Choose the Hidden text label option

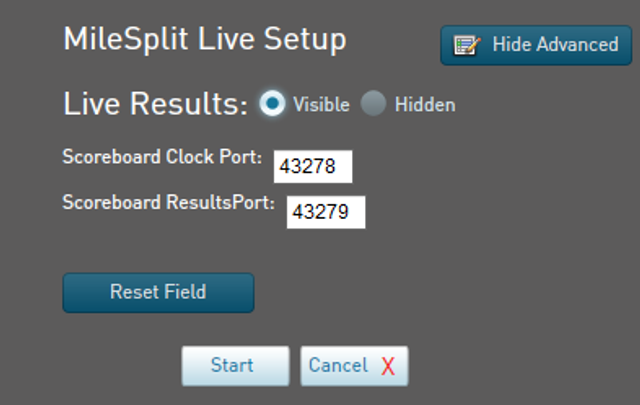click(425, 105)
